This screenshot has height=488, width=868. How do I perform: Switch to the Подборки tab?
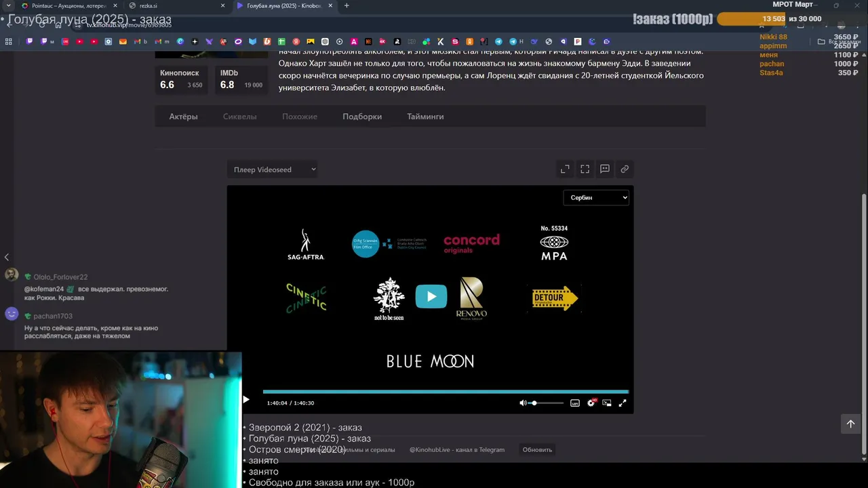[x=362, y=117]
